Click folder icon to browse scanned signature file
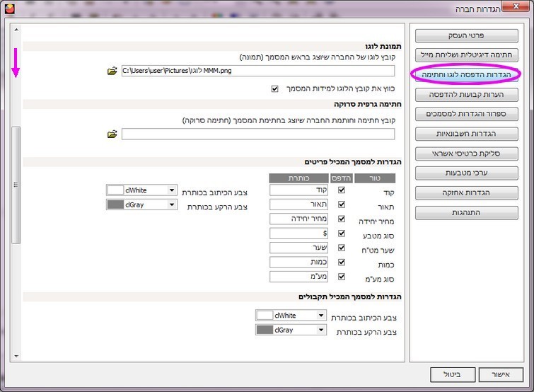Screen dimensions: 534x392 point(112,134)
